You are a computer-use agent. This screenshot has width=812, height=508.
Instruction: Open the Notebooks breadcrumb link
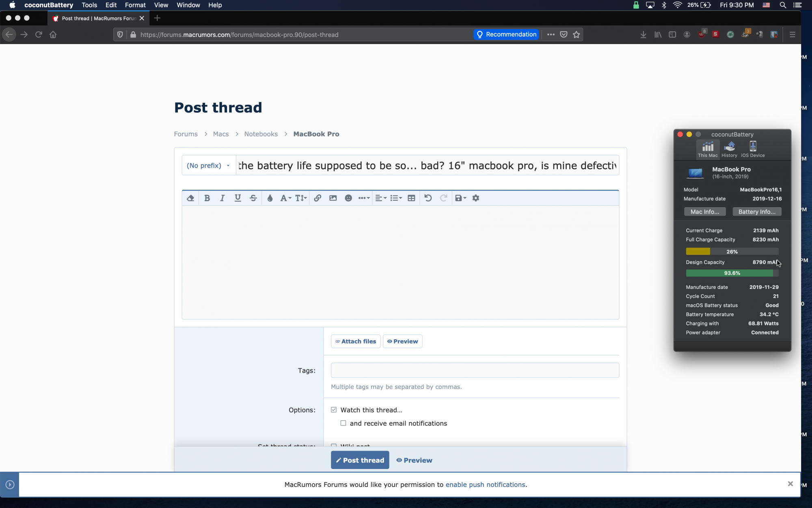[x=261, y=134]
